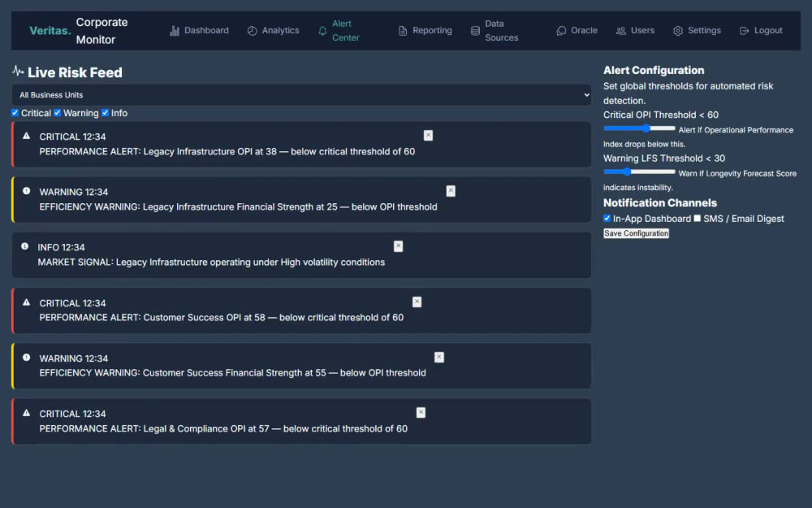This screenshot has width=812, height=508.
Task: Dismiss the Legal & Compliance OPI alert
Action: 421,413
